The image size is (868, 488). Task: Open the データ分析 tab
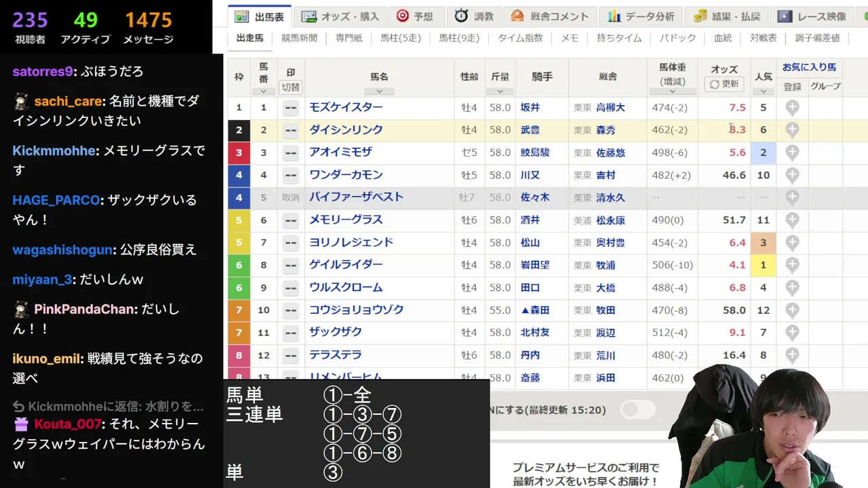pyautogui.click(x=642, y=17)
